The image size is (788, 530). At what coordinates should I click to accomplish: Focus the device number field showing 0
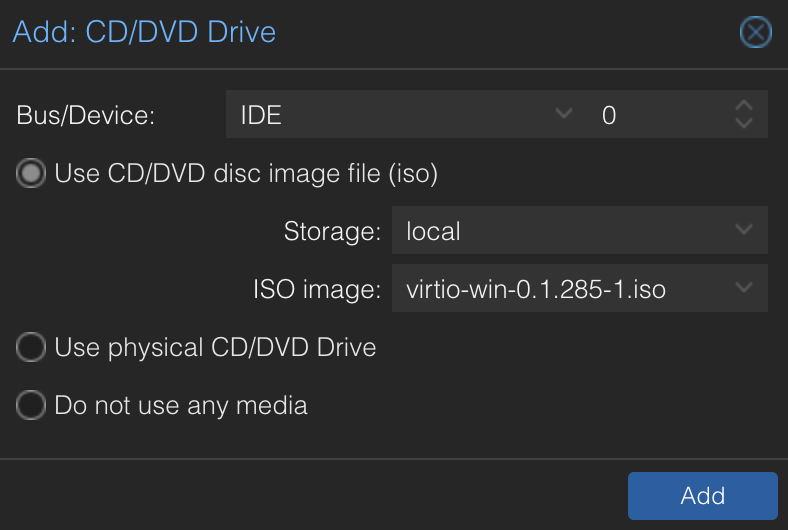[655, 115]
